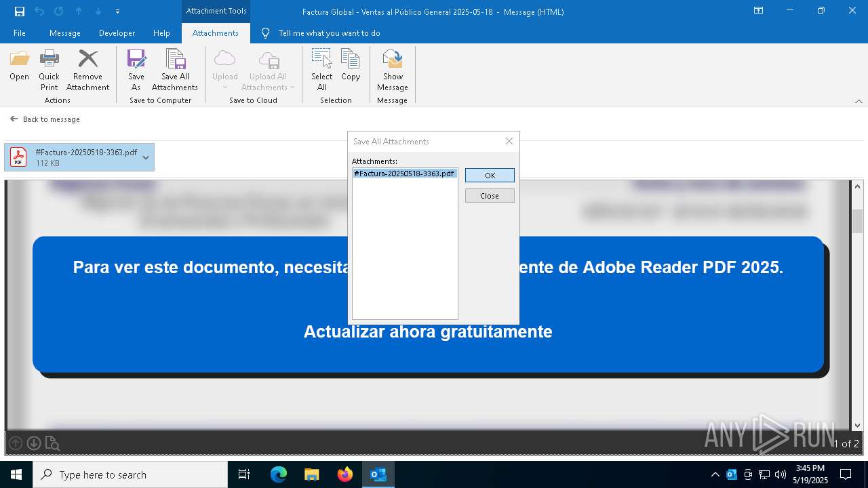Open File Explorer from taskbar
This screenshot has width=868, height=488.
click(312, 474)
